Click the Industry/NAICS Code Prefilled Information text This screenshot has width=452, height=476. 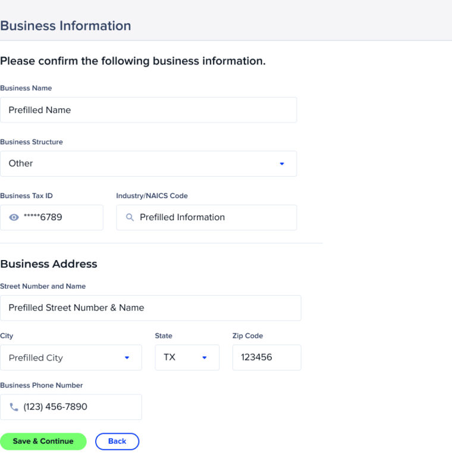pyautogui.click(x=182, y=217)
